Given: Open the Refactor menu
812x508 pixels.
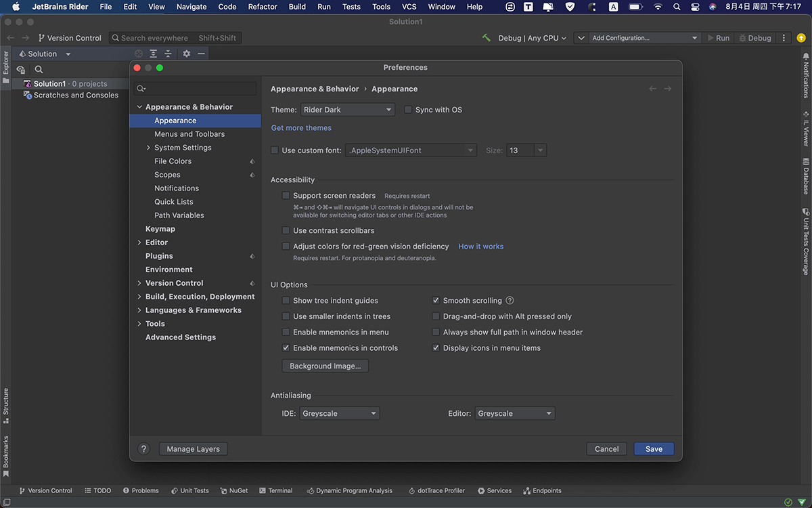Looking at the screenshot, I should click(262, 6).
